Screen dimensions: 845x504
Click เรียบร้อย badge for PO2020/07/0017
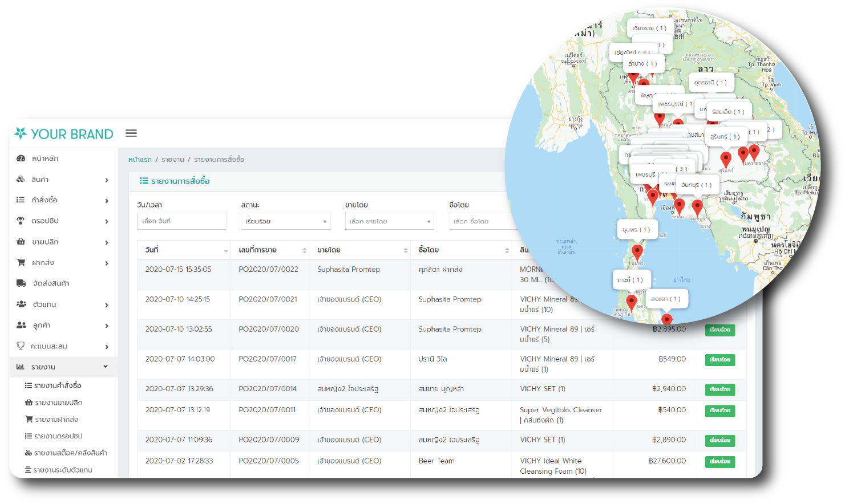[x=720, y=360]
